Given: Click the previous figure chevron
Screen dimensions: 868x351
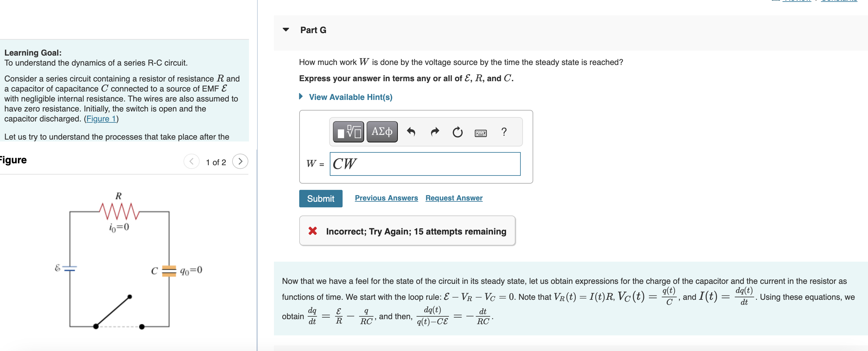Looking at the screenshot, I should click(x=191, y=161).
